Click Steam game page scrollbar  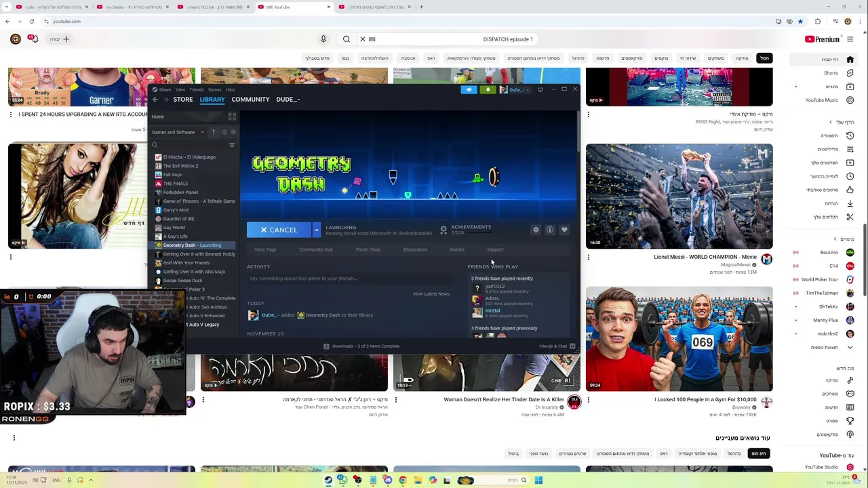click(x=578, y=132)
